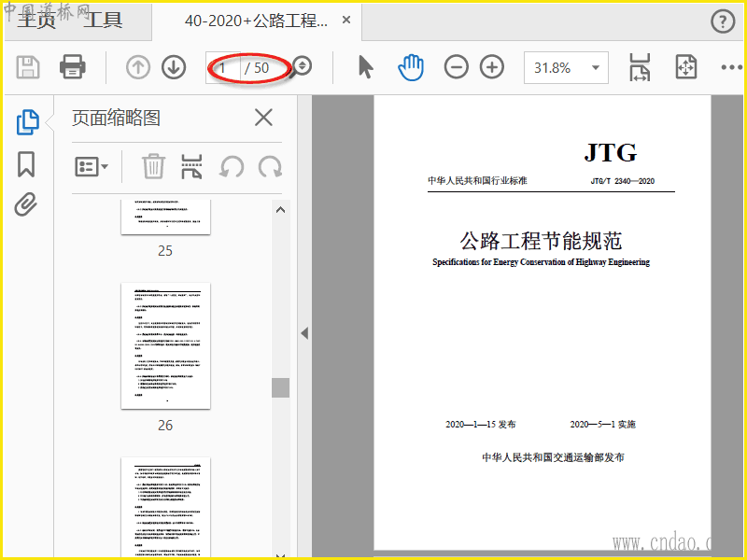Image resolution: width=747 pixels, height=560 pixels.
Task: Close the 页面缩略图 panel
Action: click(x=263, y=118)
